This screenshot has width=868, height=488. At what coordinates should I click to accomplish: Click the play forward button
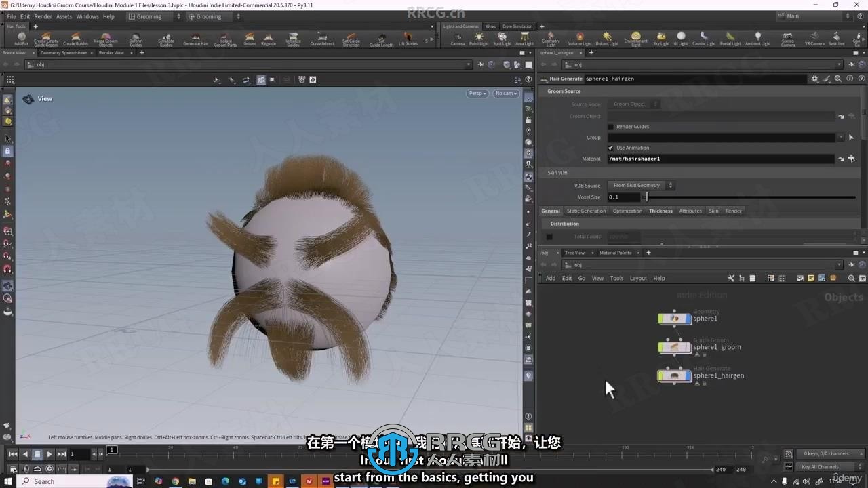[49, 454]
